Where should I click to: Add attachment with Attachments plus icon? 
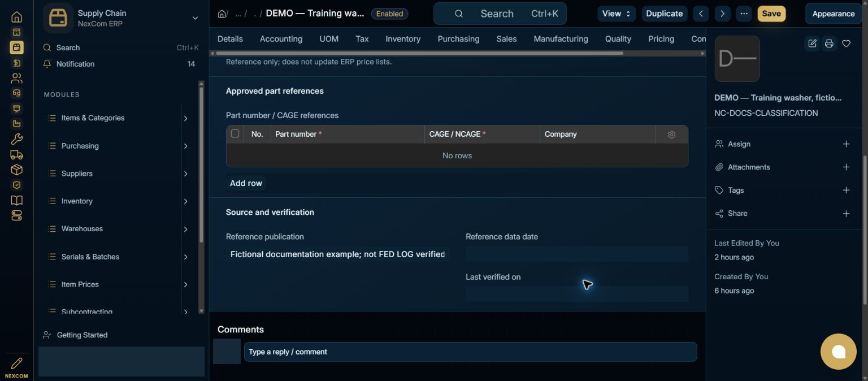846,167
